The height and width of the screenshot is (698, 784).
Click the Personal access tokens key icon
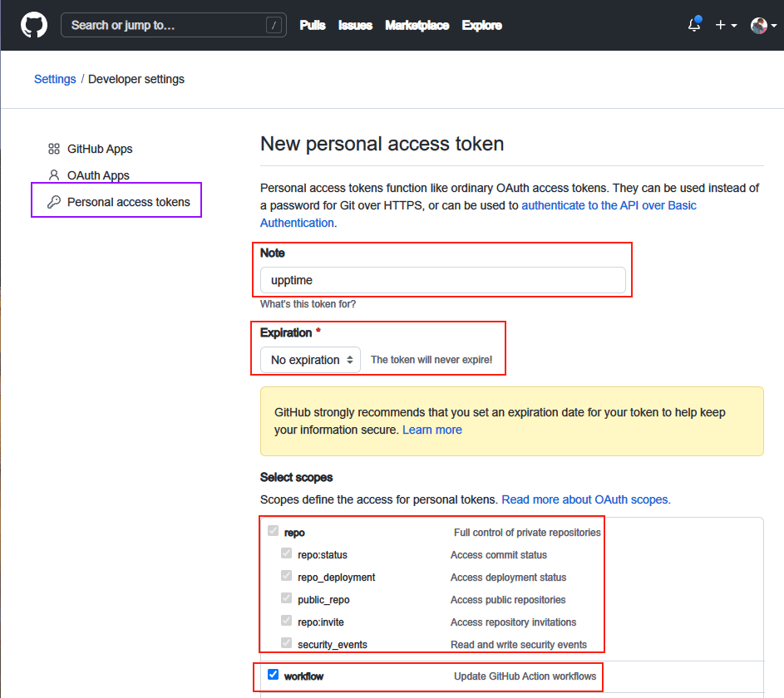(x=53, y=202)
